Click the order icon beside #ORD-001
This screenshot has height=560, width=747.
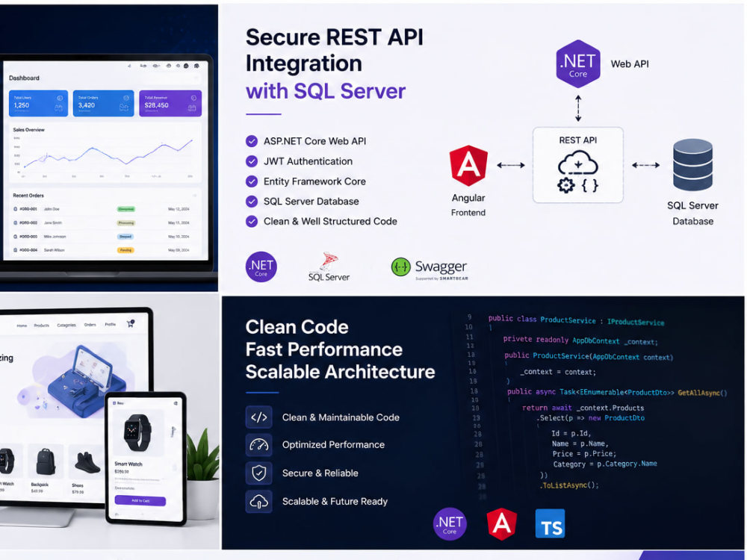(x=15, y=209)
